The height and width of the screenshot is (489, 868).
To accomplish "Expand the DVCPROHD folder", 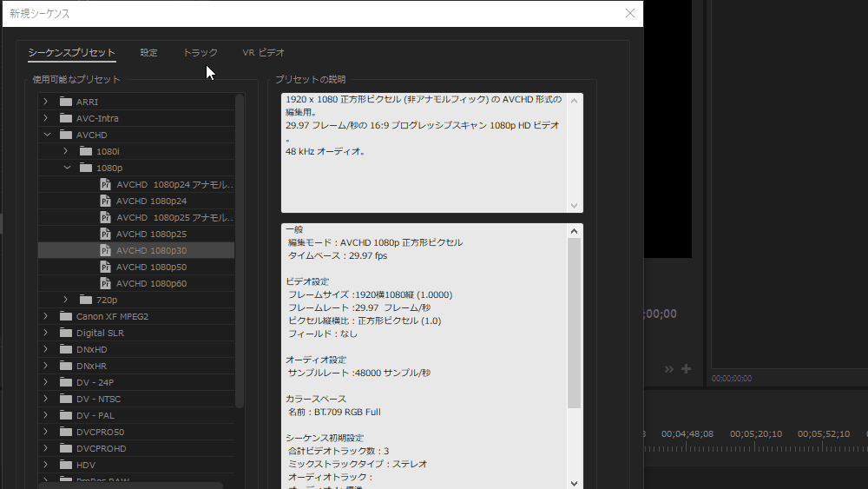I will pos(46,448).
